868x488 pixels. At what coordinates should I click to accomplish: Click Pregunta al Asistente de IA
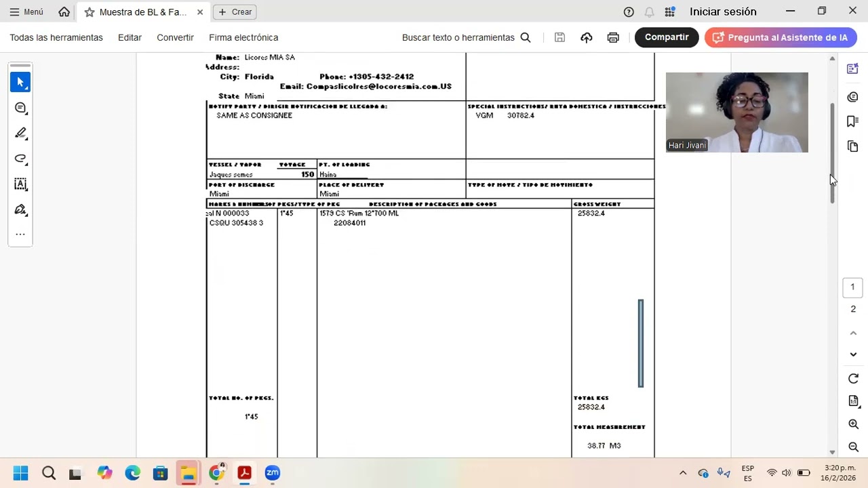coord(781,37)
